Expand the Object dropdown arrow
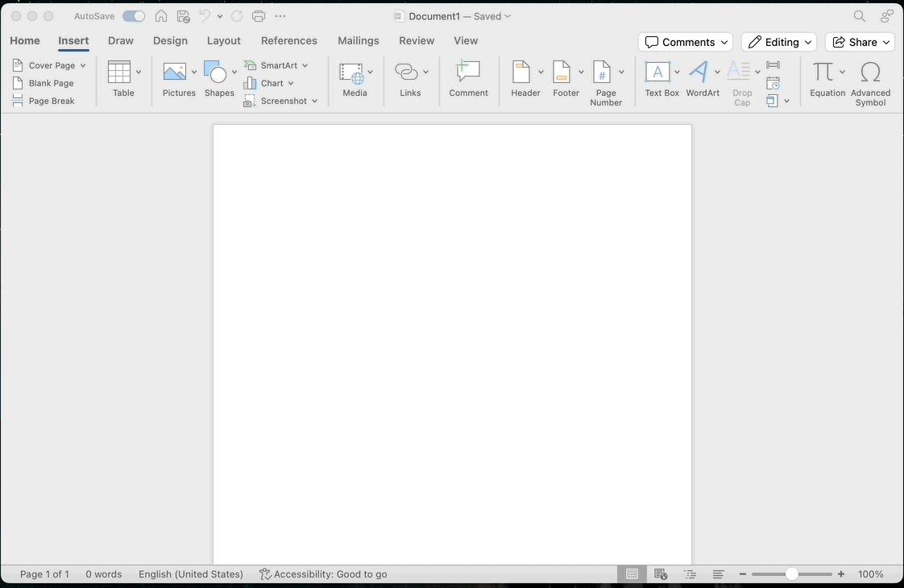 point(786,101)
